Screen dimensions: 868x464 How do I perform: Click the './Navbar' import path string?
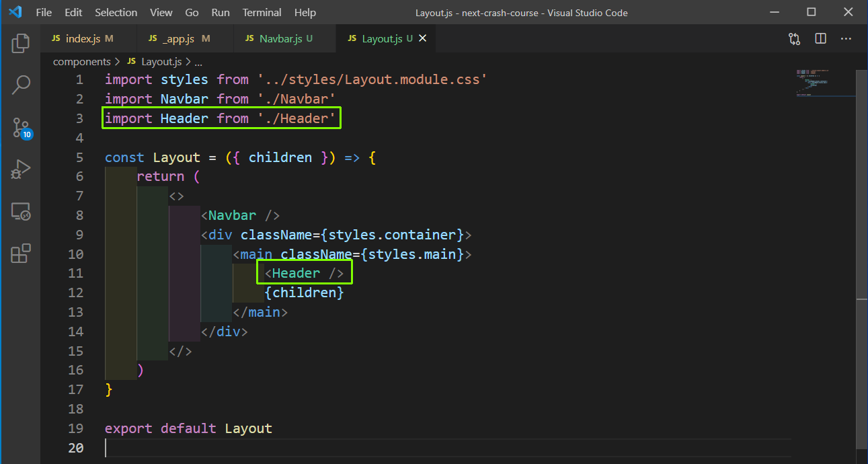pyautogui.click(x=296, y=99)
